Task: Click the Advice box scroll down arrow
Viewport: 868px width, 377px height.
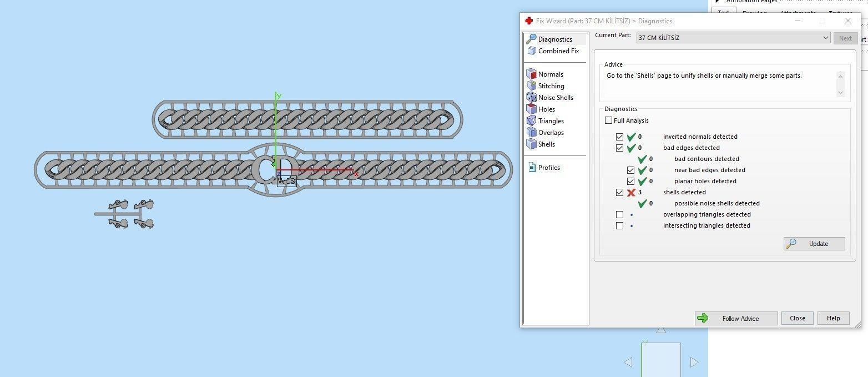Action: tap(840, 93)
